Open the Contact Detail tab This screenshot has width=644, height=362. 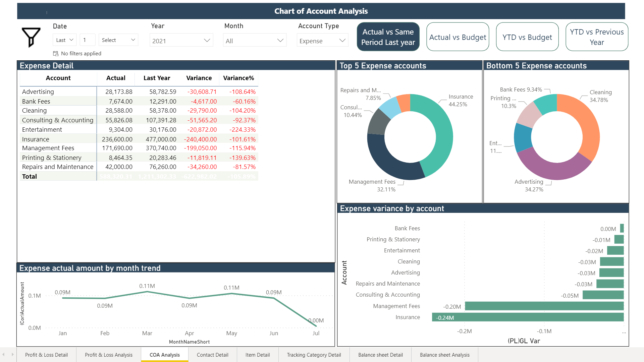tap(212, 355)
